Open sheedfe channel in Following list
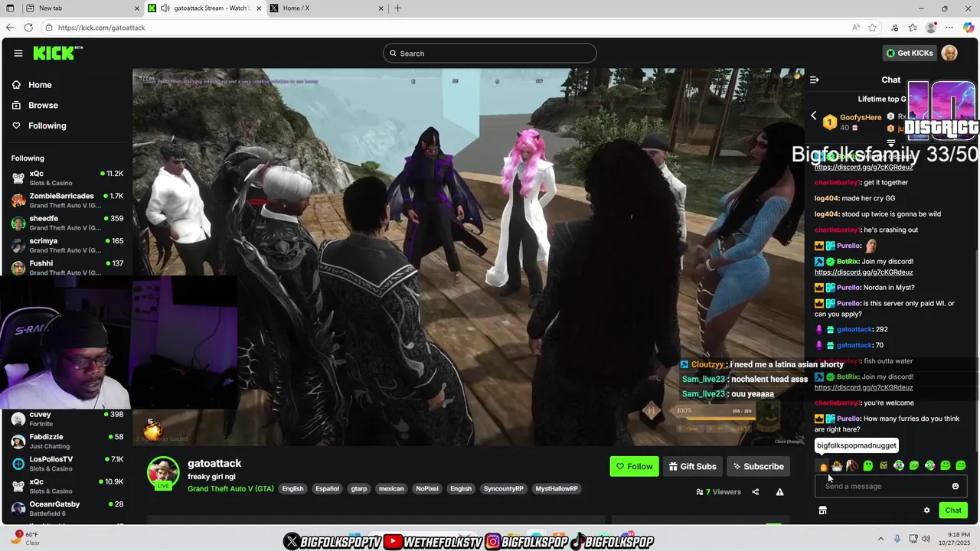This screenshot has width=980, height=551. click(67, 223)
